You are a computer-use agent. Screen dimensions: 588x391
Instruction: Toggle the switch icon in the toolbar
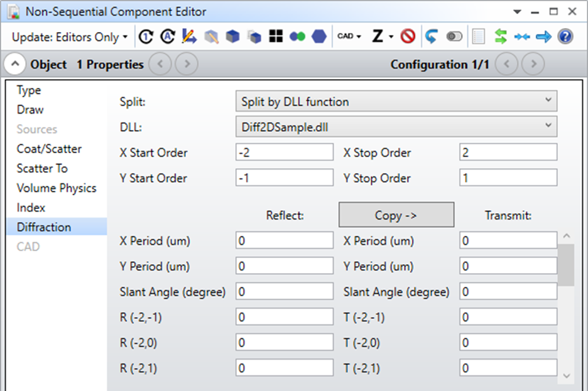[x=454, y=36]
